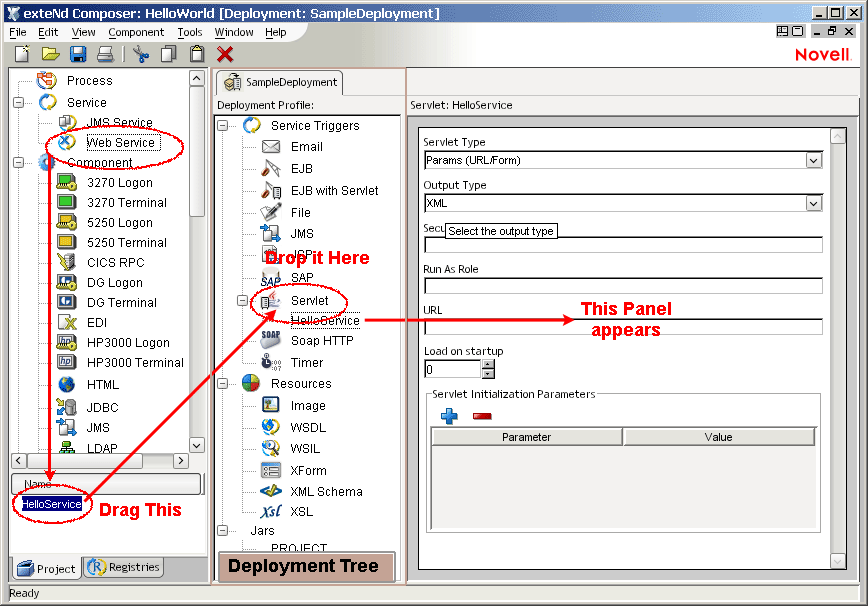Viewport: 868px width, 606px height.
Task: Increase the Load on startup value
Action: (x=488, y=364)
